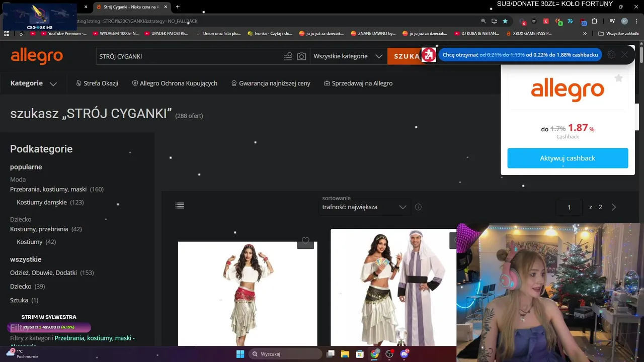Click the STRÓJ CYGANKI search field
The width and height of the screenshot is (644, 362).
point(189,56)
